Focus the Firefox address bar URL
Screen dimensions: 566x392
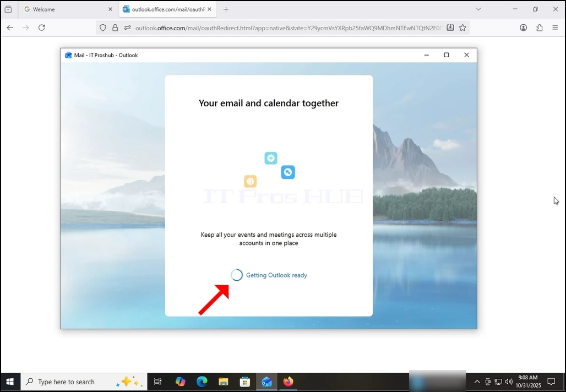(288, 28)
